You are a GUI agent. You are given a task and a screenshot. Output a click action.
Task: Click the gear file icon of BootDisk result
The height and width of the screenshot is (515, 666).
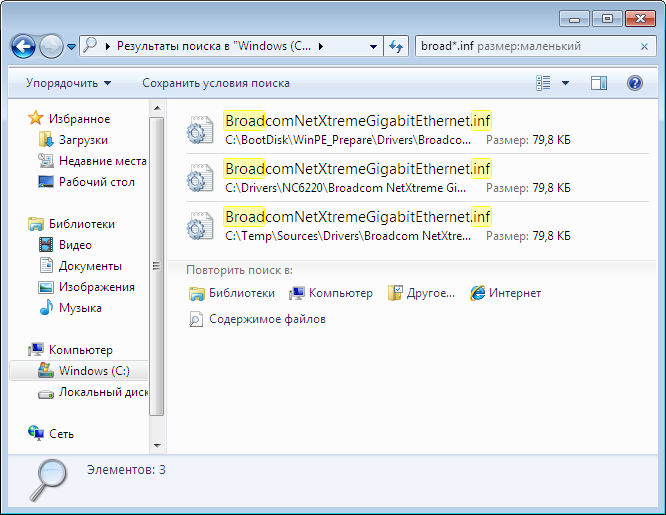(200, 130)
